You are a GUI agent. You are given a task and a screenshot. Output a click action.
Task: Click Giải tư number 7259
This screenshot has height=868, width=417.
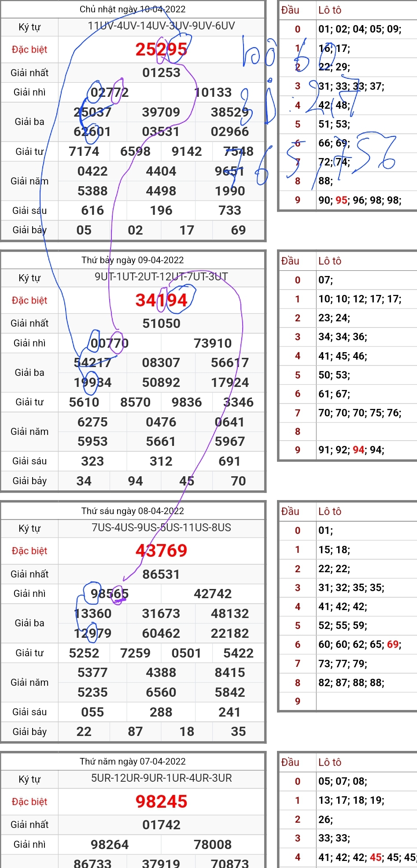(x=136, y=653)
